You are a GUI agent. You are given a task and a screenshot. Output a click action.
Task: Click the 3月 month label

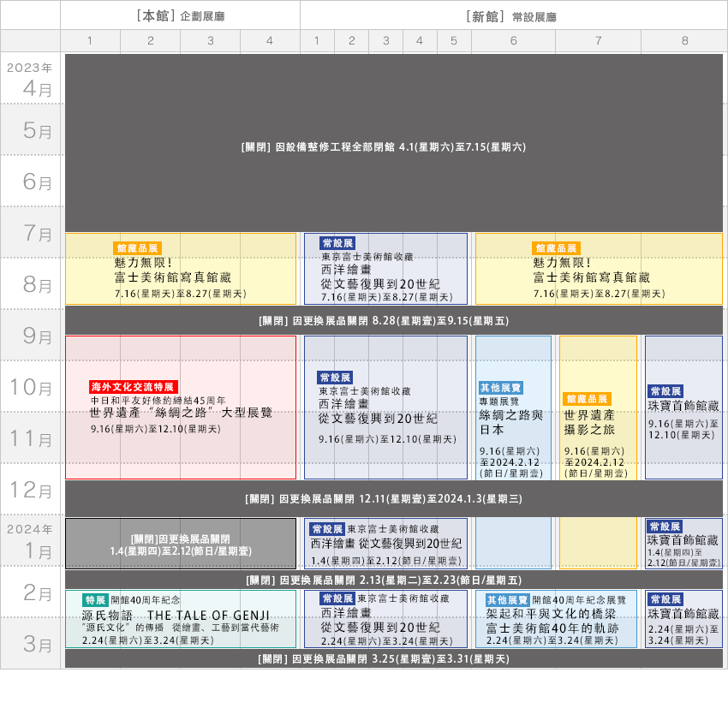click(37, 645)
